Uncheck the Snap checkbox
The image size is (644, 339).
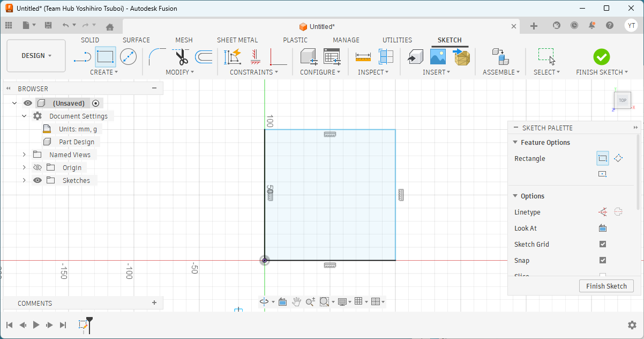tap(603, 260)
